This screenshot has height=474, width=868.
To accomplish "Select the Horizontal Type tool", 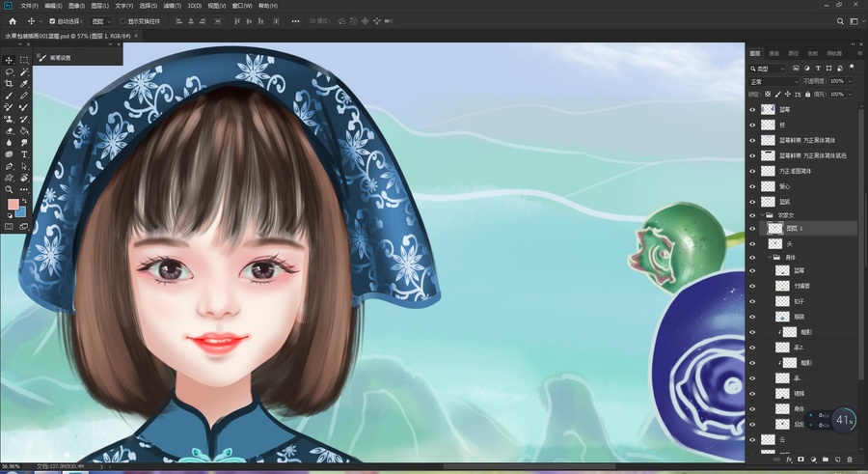I will [x=24, y=154].
